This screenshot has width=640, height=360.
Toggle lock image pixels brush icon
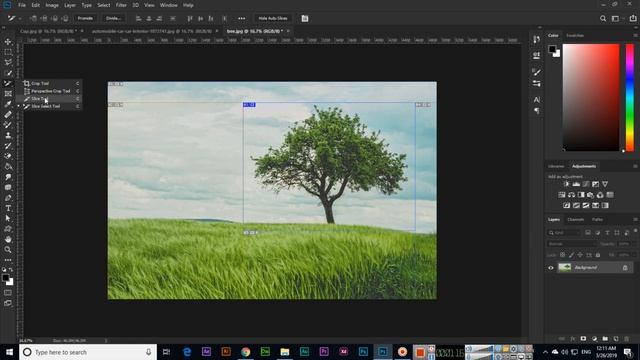571,255
